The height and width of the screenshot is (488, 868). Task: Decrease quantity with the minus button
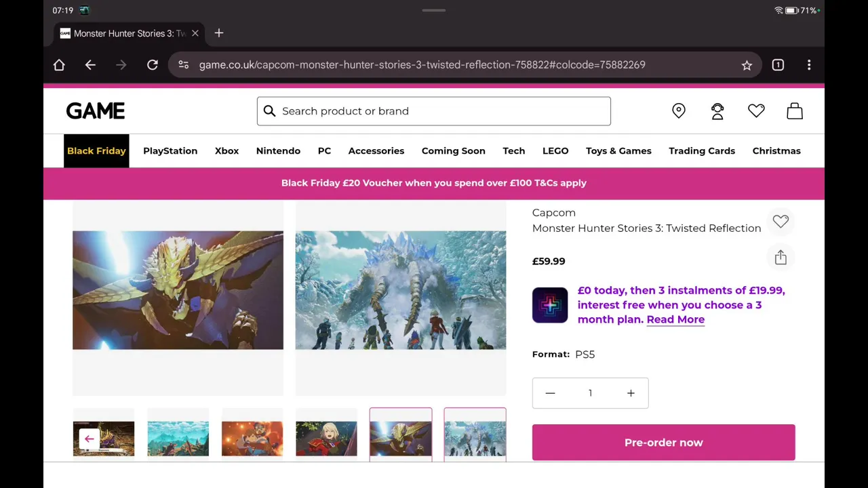click(550, 393)
